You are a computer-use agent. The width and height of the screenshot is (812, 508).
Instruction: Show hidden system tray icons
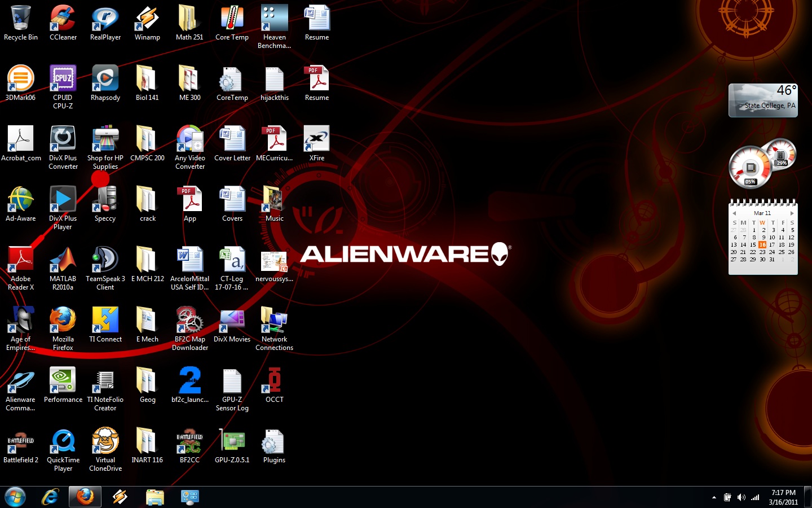point(714,497)
